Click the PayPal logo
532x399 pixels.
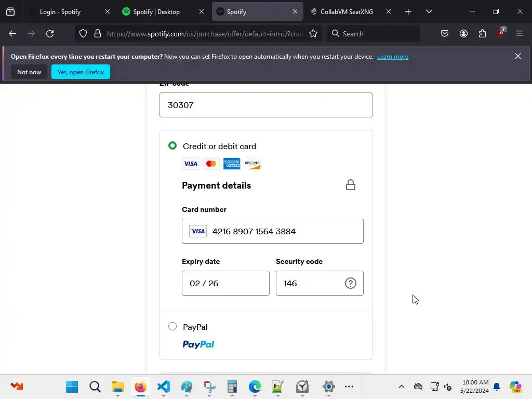[x=198, y=344]
